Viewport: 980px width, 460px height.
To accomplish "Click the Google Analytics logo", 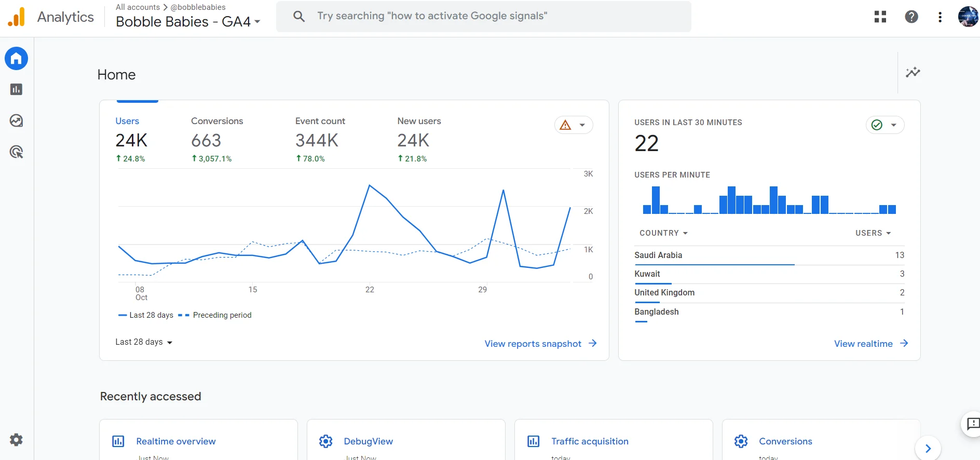I will tap(16, 17).
